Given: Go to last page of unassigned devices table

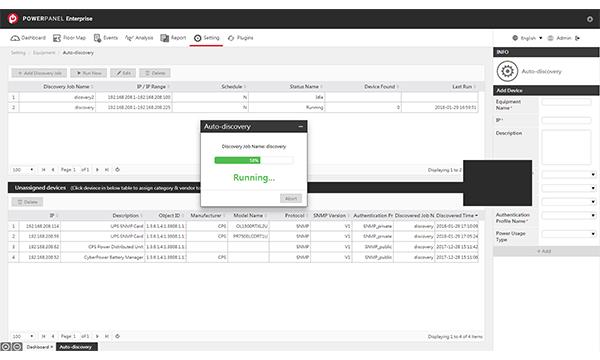Looking at the screenshot, I should (x=107, y=336).
